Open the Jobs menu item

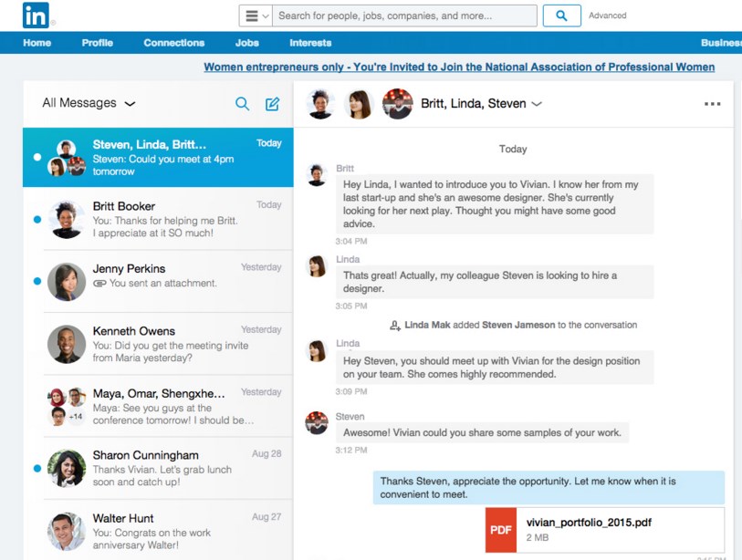click(247, 43)
